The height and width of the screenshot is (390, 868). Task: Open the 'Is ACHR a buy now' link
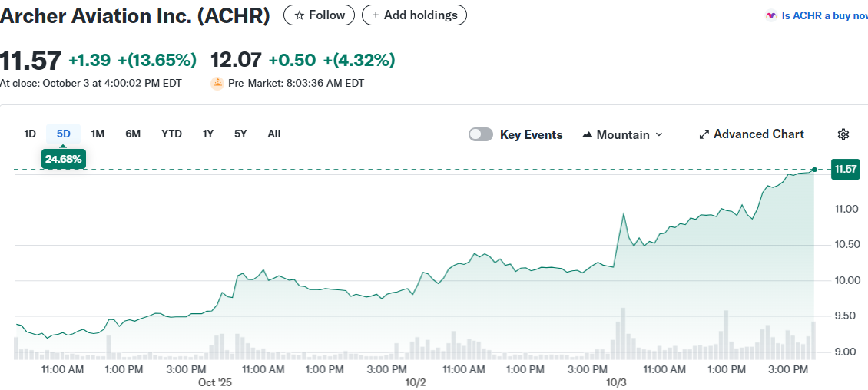[823, 15]
